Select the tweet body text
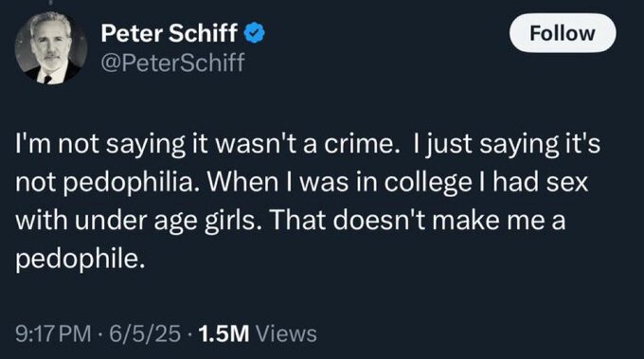Screen dimensions: 644x359 point(308,201)
